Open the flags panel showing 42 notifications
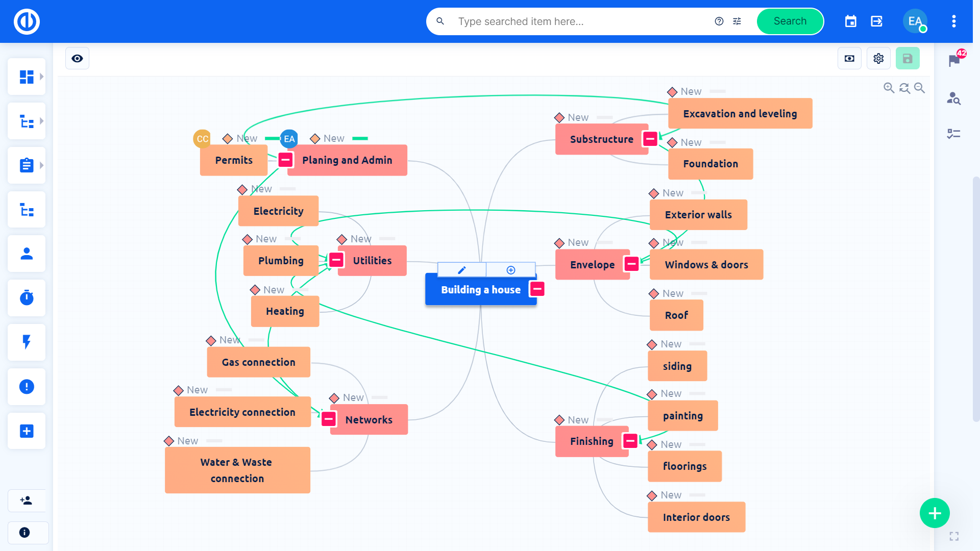This screenshot has width=980, height=551. [x=954, y=59]
